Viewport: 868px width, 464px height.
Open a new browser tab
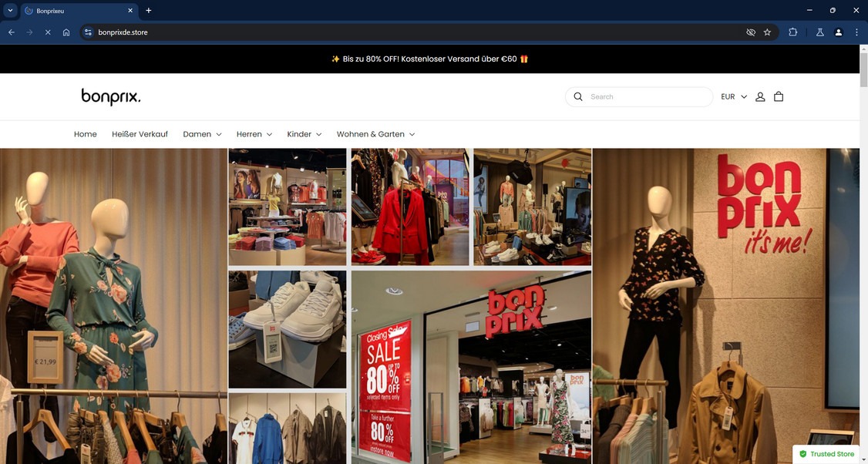148,11
